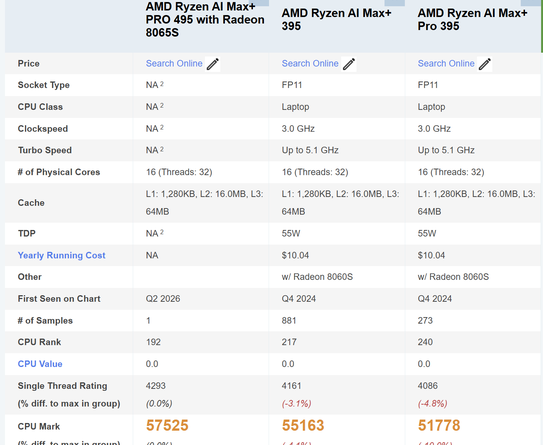Click CPU Rank value 217
The height and width of the screenshot is (445, 543).
point(289,342)
